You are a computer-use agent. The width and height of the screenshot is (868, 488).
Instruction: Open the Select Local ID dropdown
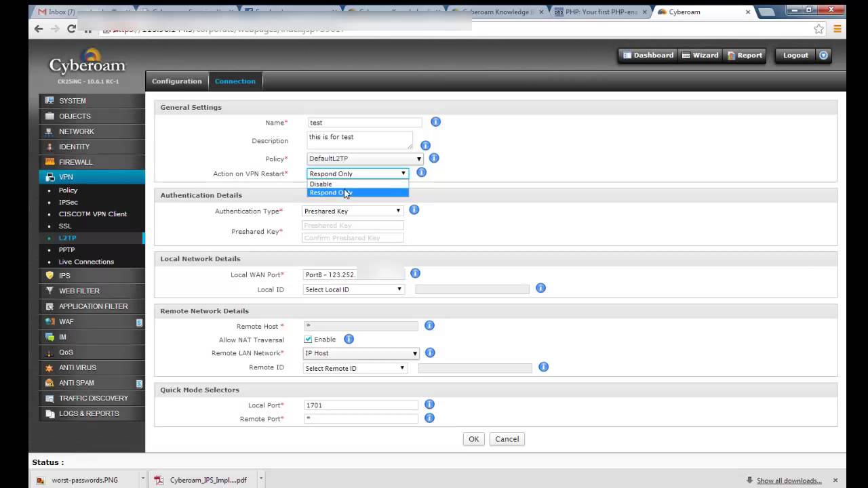click(x=354, y=289)
